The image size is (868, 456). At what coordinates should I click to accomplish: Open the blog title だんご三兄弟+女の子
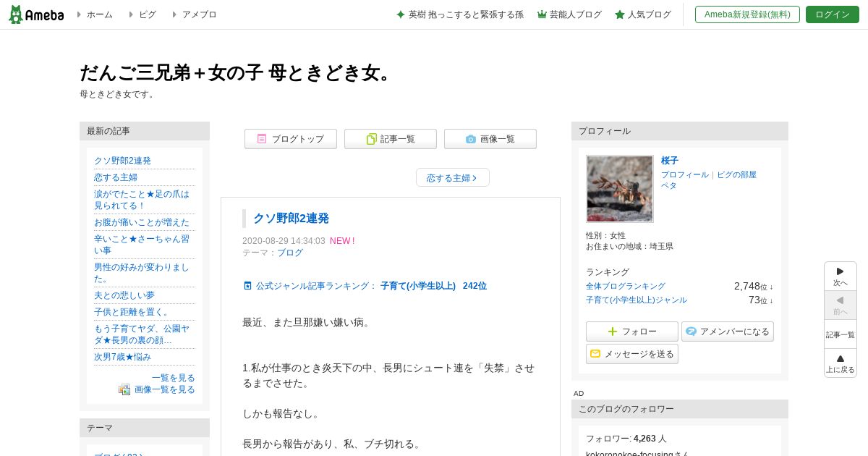[235, 73]
